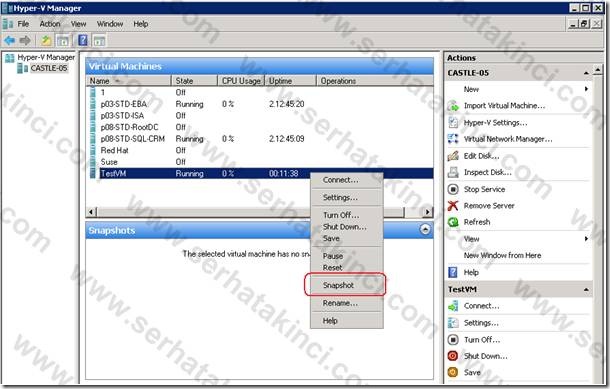Sort the list by CPU Usage column header
Screen dimensions: 610x389
coord(241,81)
